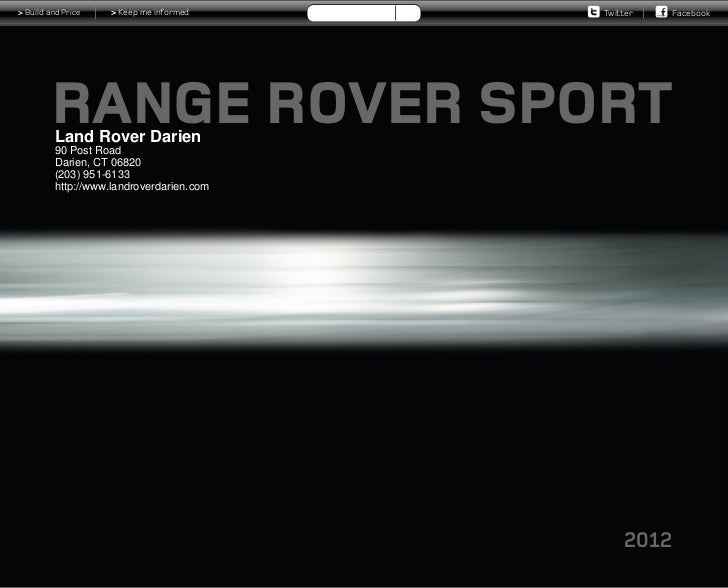Viewport: 728px width, 588px height.
Task: Open the Keep me informed link
Action: click(x=150, y=13)
